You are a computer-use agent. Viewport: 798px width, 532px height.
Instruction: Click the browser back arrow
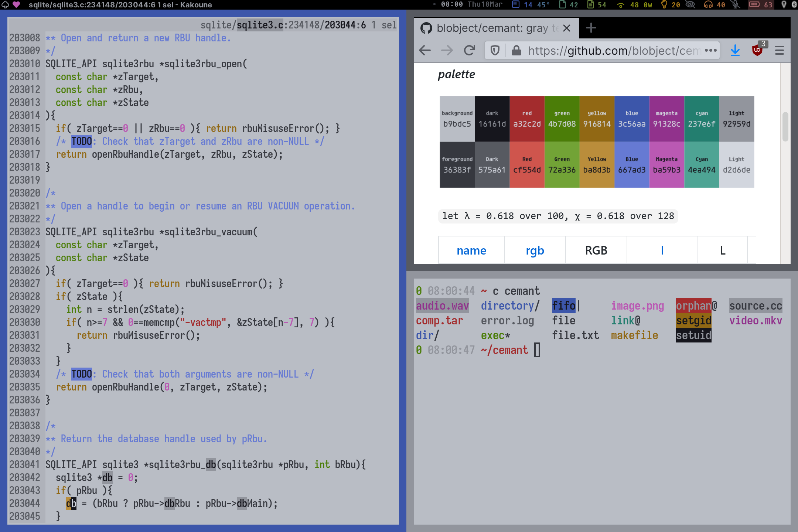click(x=425, y=50)
